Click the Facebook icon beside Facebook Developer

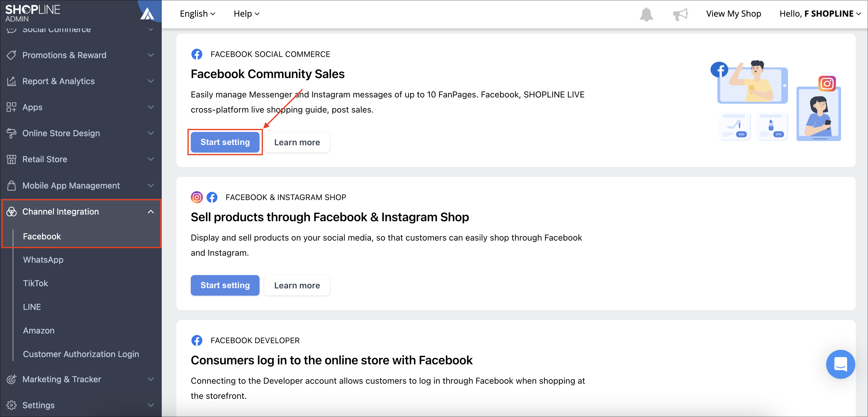(x=197, y=340)
